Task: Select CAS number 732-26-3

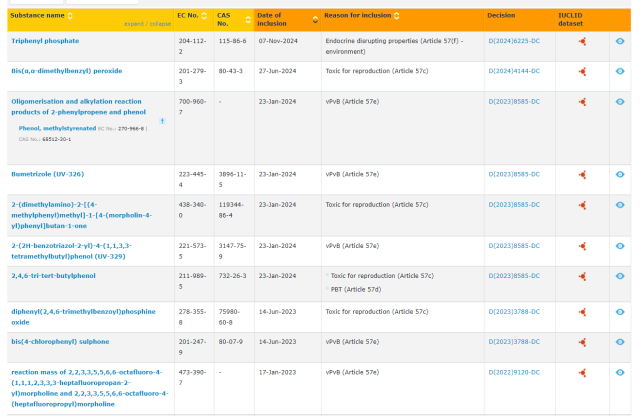Action: click(x=232, y=276)
